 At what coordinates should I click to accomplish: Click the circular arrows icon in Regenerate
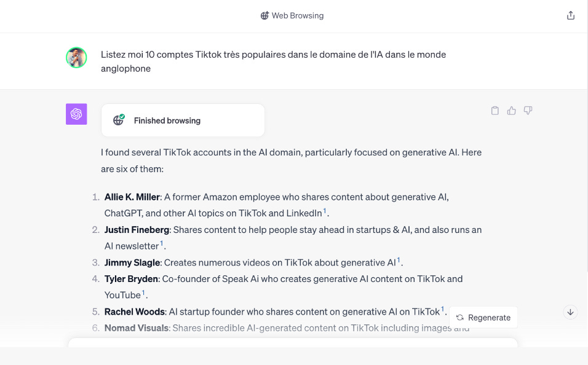coord(459,318)
